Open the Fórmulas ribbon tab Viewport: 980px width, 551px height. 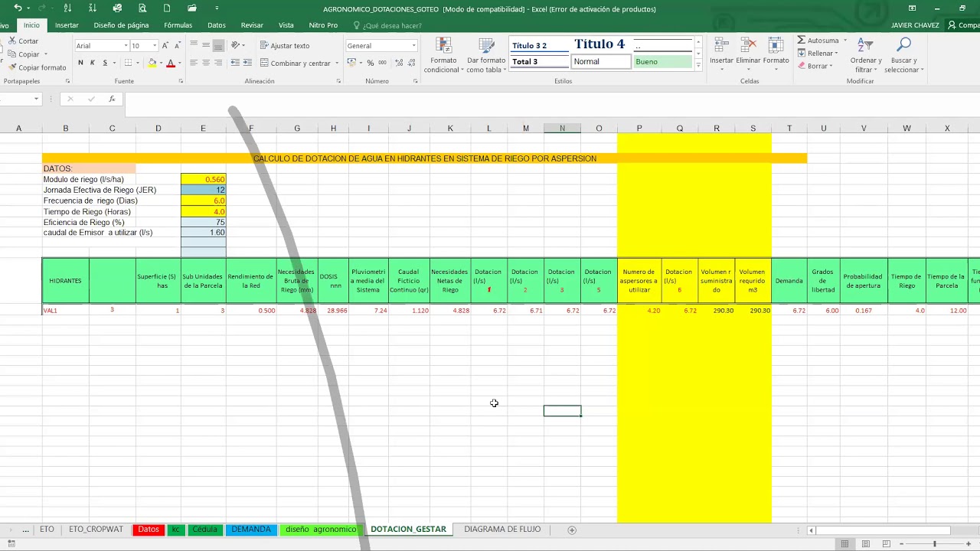coord(178,25)
